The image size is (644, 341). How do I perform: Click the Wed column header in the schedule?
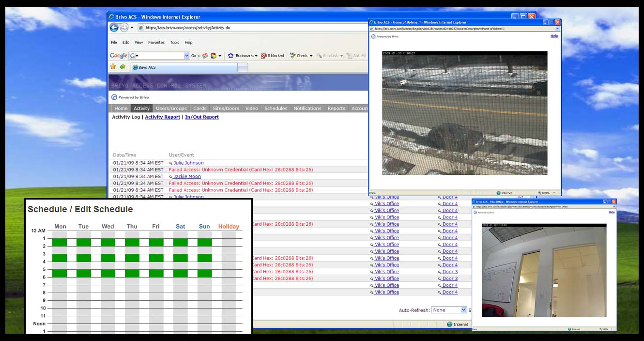click(108, 227)
